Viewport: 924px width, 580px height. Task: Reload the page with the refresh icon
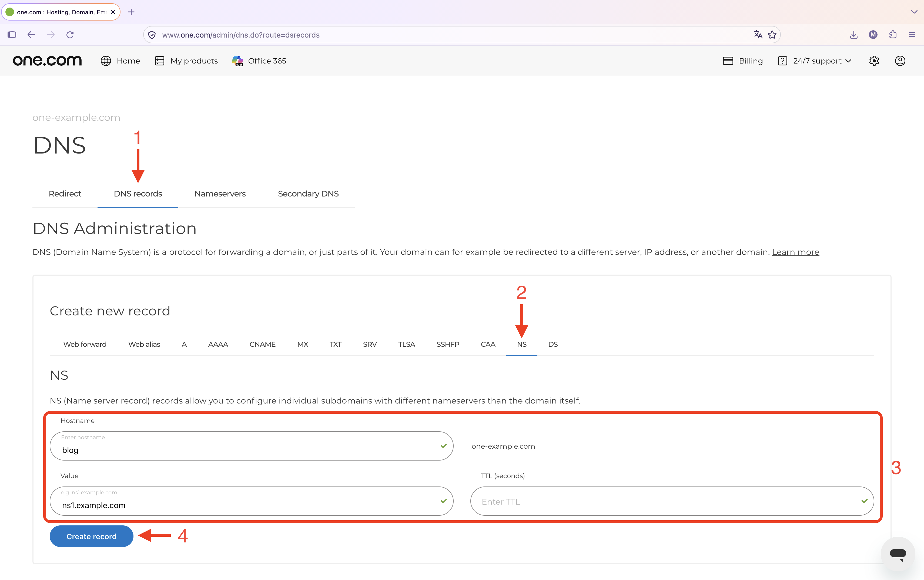[x=70, y=35]
